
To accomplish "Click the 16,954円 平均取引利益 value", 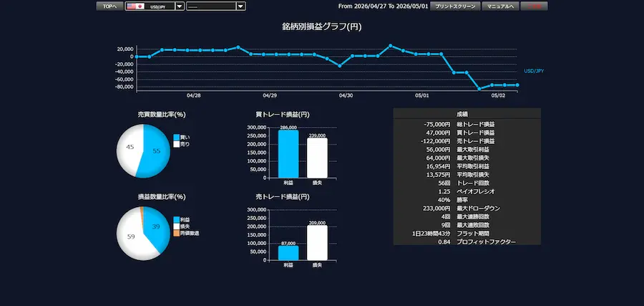I will pos(439,166).
